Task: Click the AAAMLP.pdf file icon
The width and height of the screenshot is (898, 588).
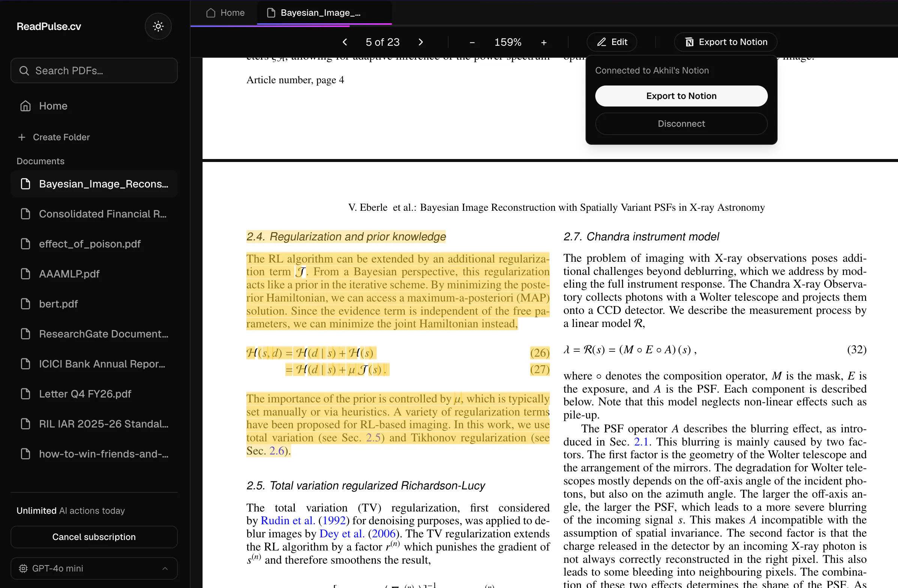Action: click(x=25, y=274)
